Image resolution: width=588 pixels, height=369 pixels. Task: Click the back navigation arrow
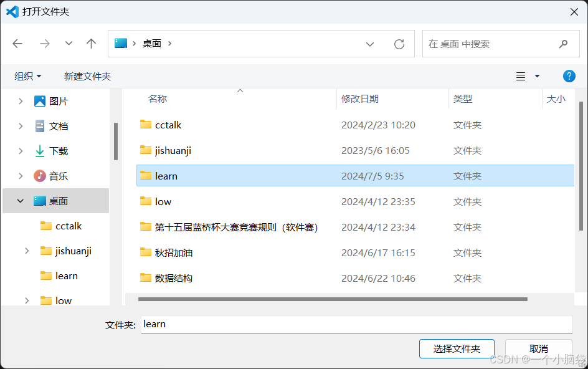(x=17, y=43)
